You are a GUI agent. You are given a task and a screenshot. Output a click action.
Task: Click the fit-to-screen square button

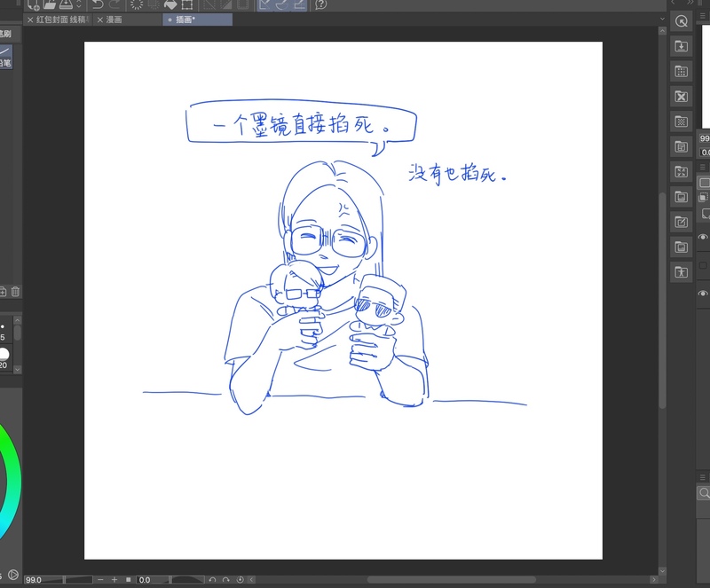click(128, 579)
